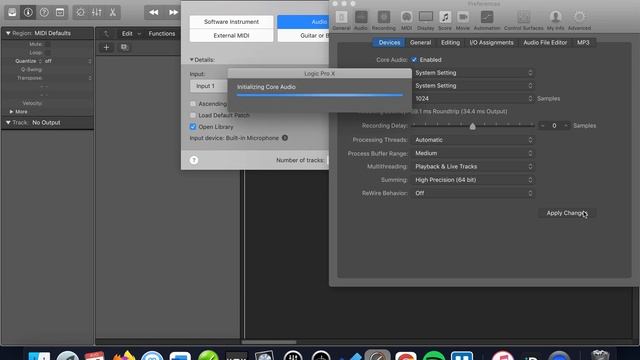Switch to the General tab under Audio preferences
Image resolution: width=640 pixels, height=360 pixels.
pos(420,42)
